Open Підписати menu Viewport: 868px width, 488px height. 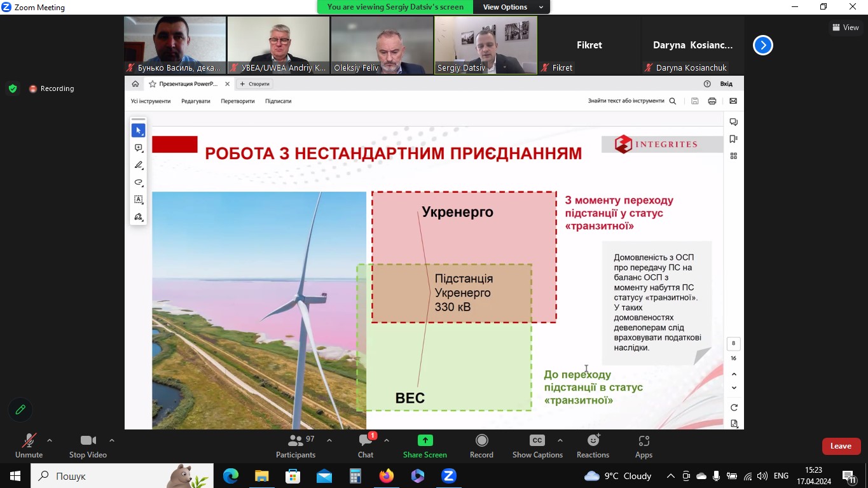[279, 101]
